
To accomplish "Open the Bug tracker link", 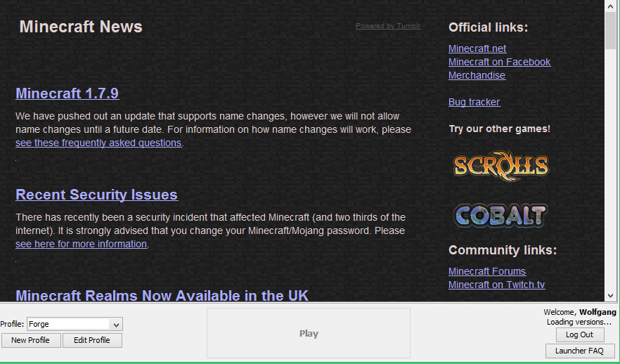I will tap(474, 102).
